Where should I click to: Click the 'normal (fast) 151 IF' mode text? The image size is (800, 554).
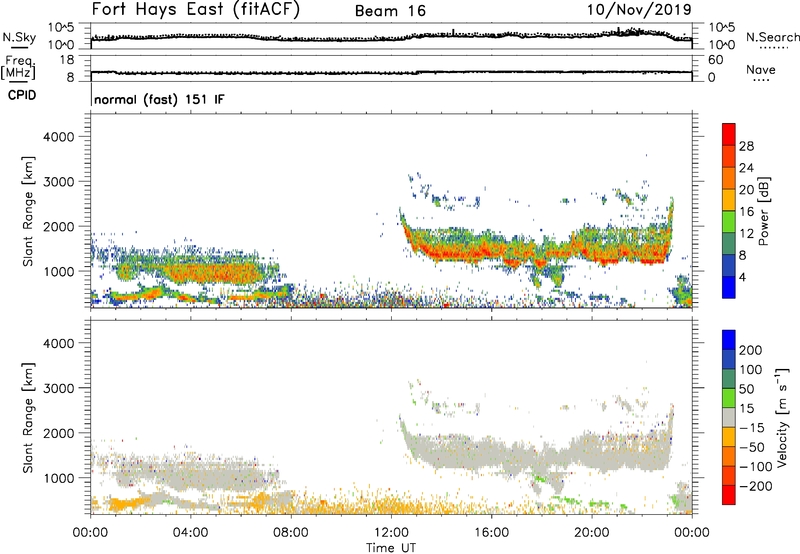coord(159,99)
